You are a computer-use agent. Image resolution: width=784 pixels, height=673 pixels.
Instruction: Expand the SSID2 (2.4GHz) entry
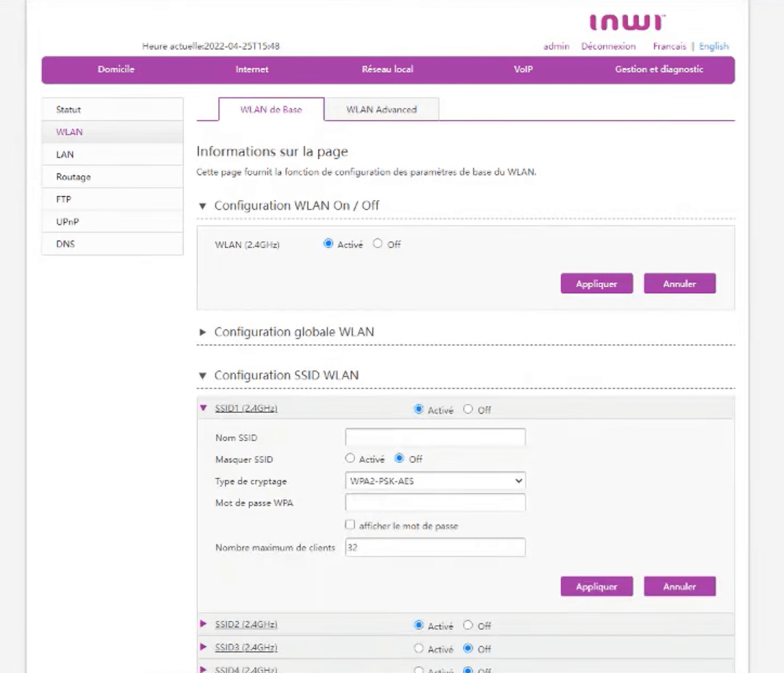click(204, 624)
